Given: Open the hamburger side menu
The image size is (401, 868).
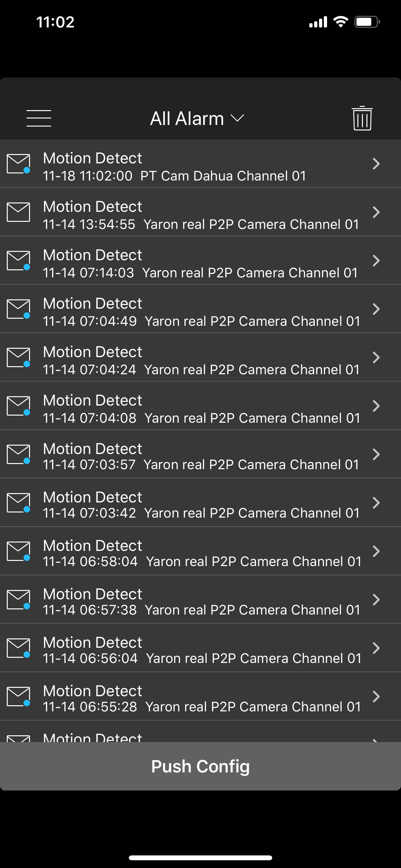Looking at the screenshot, I should click(x=39, y=118).
